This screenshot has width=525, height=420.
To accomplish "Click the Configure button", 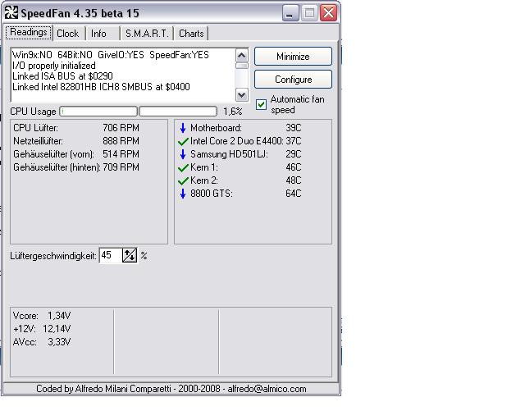I will (293, 80).
